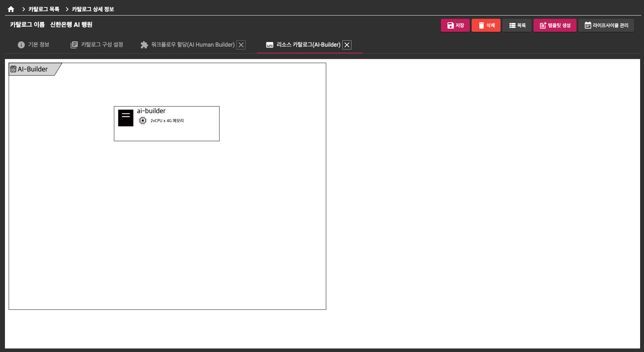This screenshot has height=352, width=644.
Task: Close the 워크플로우 할당 tab
Action: click(241, 45)
